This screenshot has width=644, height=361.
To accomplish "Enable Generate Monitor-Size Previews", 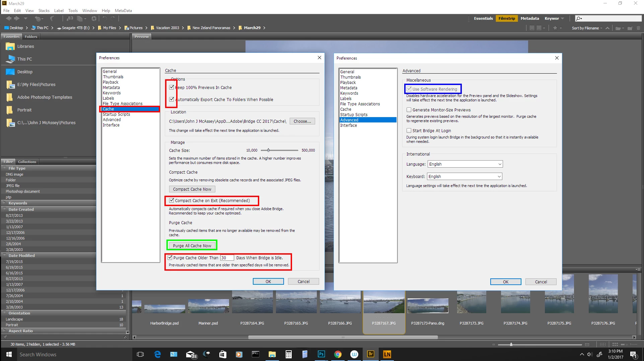I will [409, 110].
